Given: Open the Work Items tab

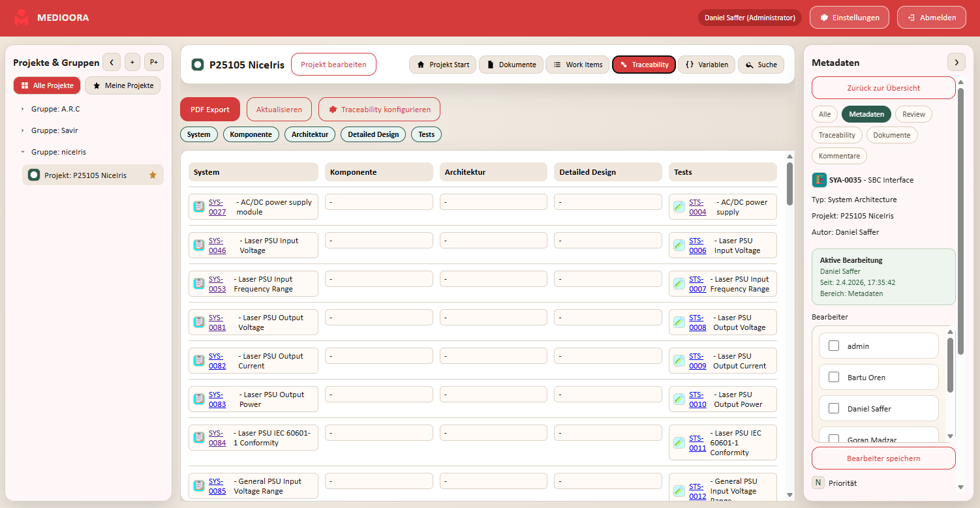Looking at the screenshot, I should (577, 65).
